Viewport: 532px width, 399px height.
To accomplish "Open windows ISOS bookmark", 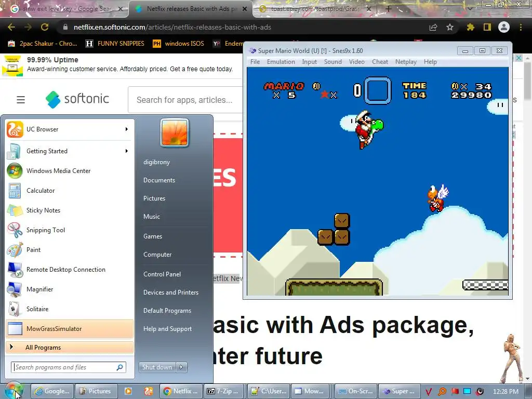I will click(179, 44).
